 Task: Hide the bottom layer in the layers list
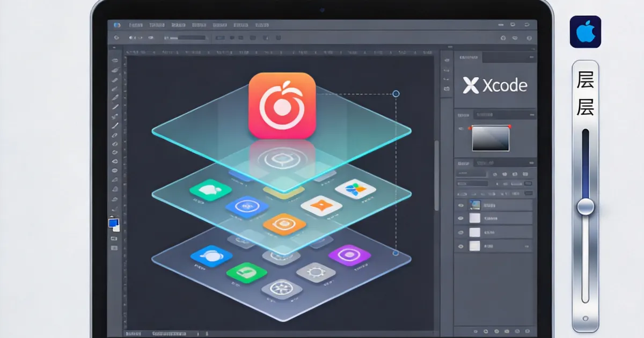(x=460, y=246)
